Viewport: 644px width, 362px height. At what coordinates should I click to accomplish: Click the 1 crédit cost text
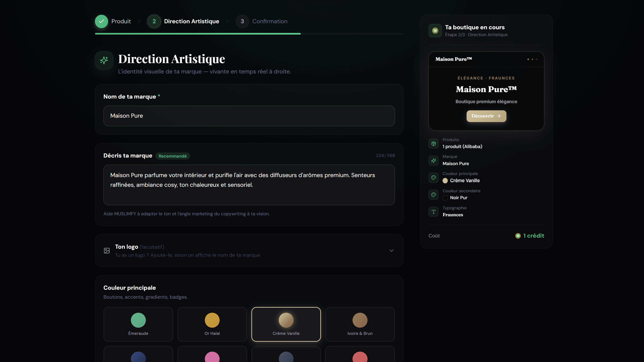pyautogui.click(x=533, y=236)
